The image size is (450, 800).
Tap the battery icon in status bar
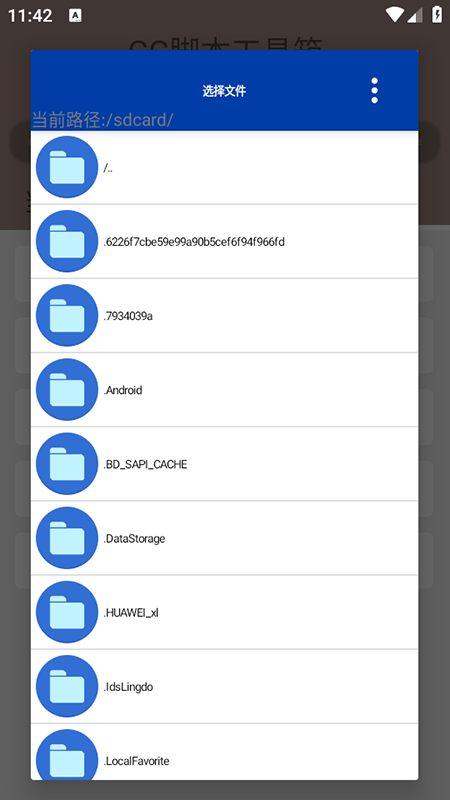pos(437,14)
